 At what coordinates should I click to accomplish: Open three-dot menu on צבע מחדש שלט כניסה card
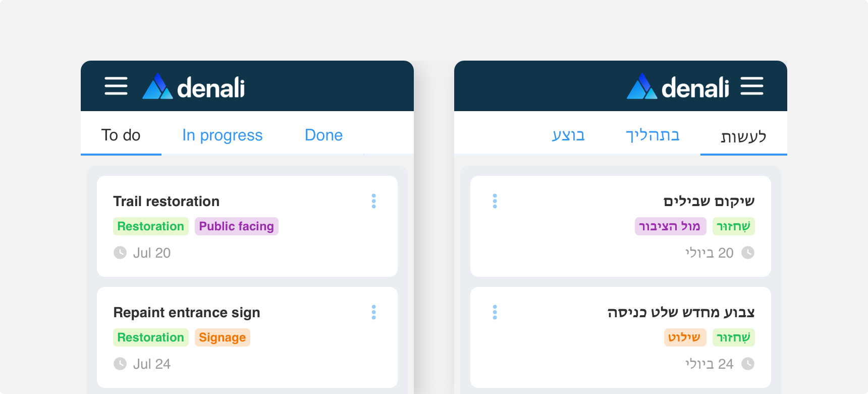[x=495, y=312]
